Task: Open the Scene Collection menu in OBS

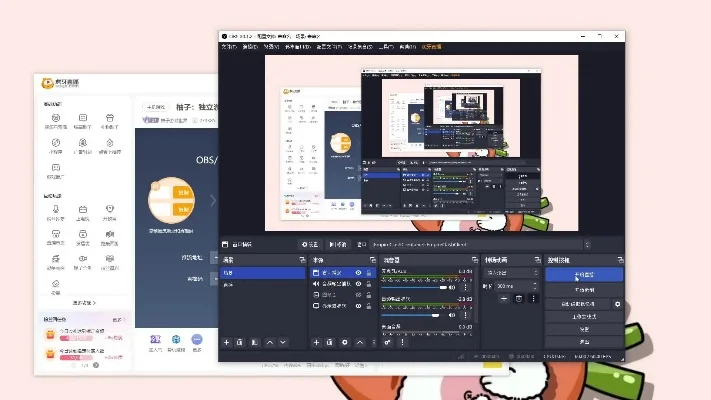Action: pos(360,47)
